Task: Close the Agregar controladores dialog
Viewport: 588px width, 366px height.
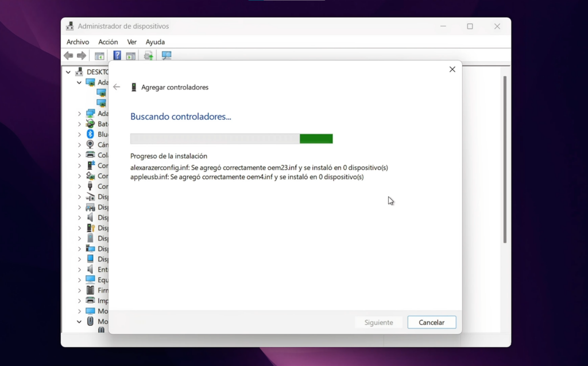Action: (452, 69)
